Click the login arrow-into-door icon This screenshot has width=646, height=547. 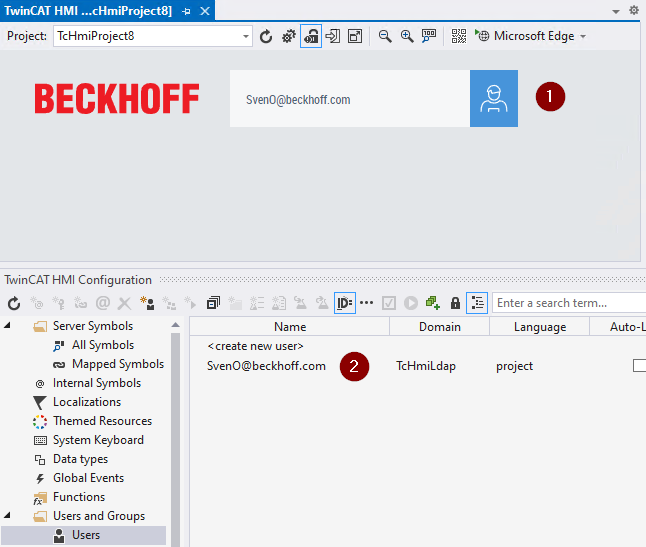333,36
